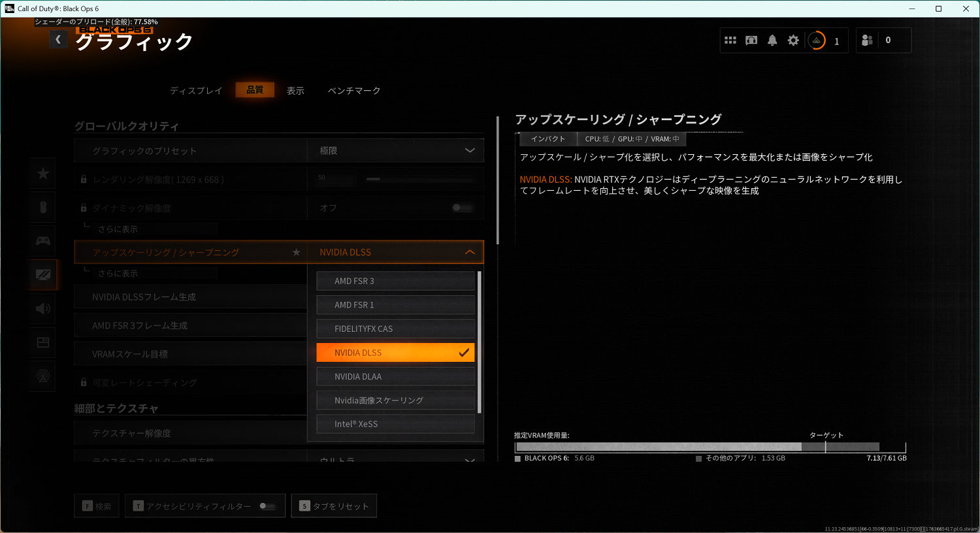The height and width of the screenshot is (533, 980).
Task: Choose Intel XeSS from the list
Action: point(396,424)
